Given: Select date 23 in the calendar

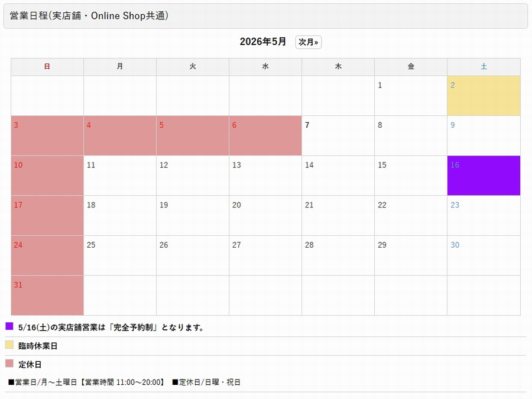Looking at the screenshot, I should click(x=484, y=215).
